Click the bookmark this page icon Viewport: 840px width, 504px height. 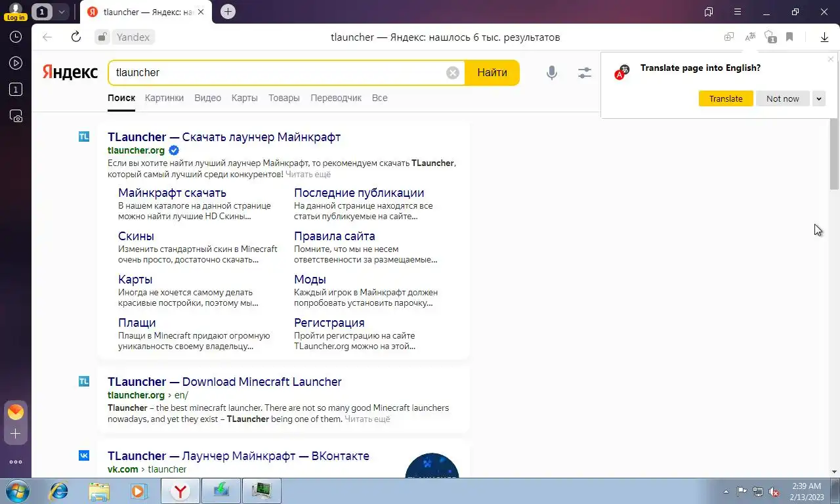(789, 37)
